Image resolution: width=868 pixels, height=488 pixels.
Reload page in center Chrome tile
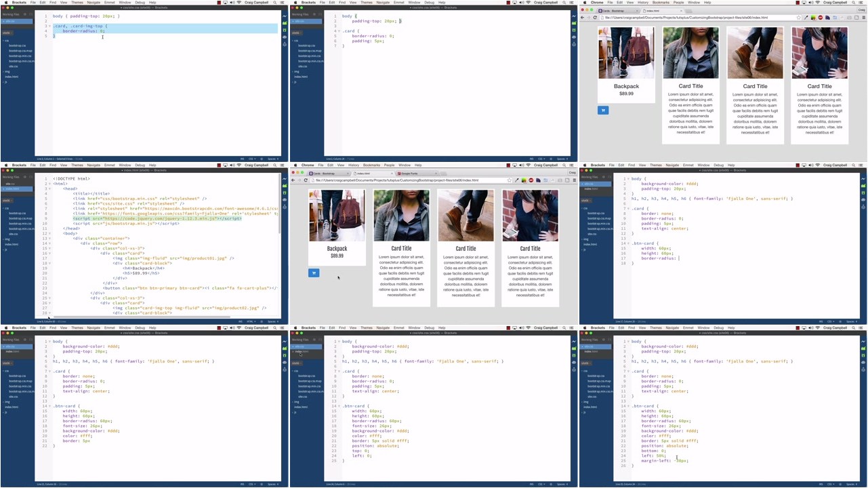coord(306,180)
